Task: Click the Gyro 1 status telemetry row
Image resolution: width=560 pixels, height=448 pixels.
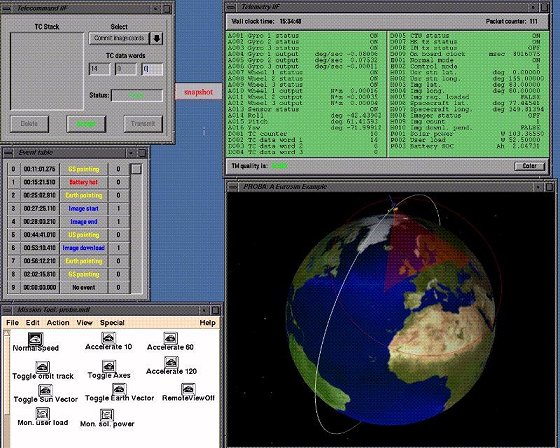Action: pyautogui.click(x=303, y=36)
